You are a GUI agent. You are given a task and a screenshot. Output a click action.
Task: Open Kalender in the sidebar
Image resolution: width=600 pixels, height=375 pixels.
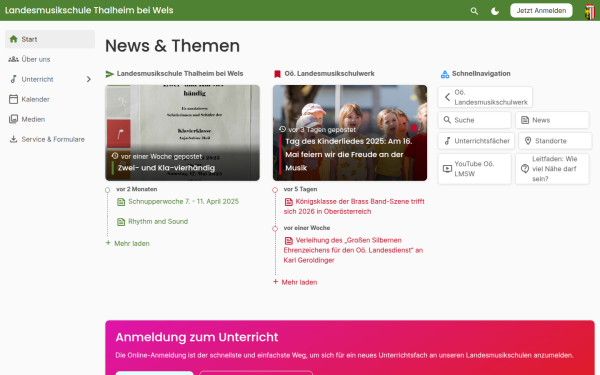[50, 99]
